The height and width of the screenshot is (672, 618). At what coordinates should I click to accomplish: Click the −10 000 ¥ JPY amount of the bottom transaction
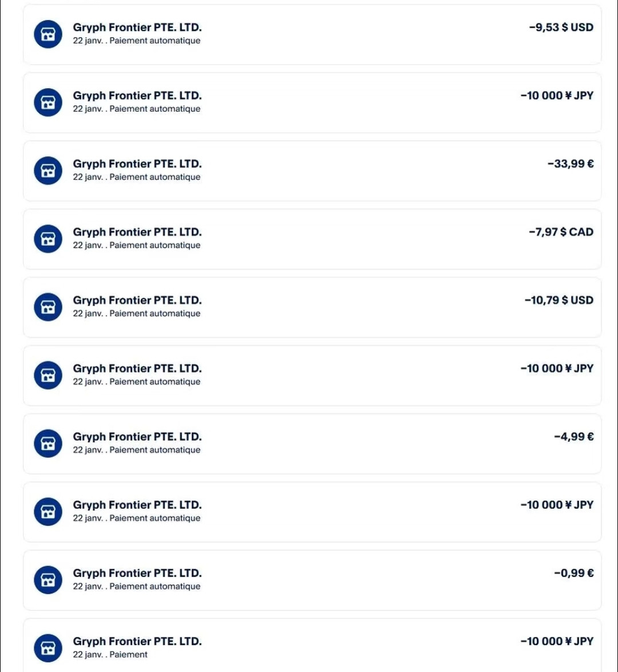pos(557,641)
